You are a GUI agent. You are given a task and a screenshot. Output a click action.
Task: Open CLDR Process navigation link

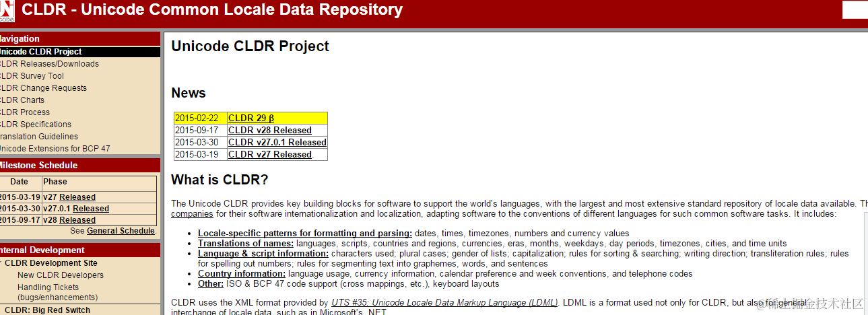pyautogui.click(x=24, y=112)
